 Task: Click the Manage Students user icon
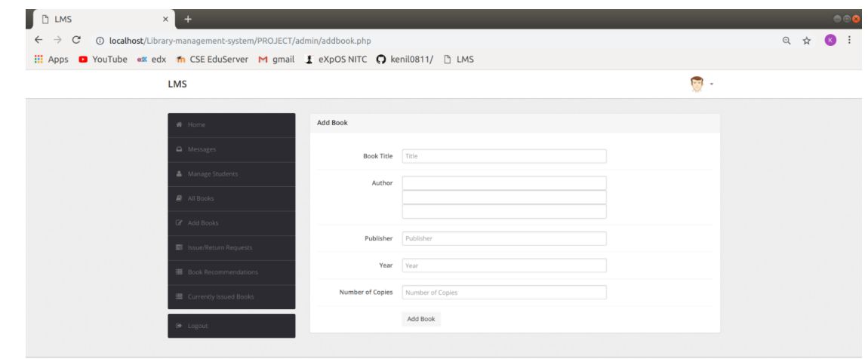[180, 173]
